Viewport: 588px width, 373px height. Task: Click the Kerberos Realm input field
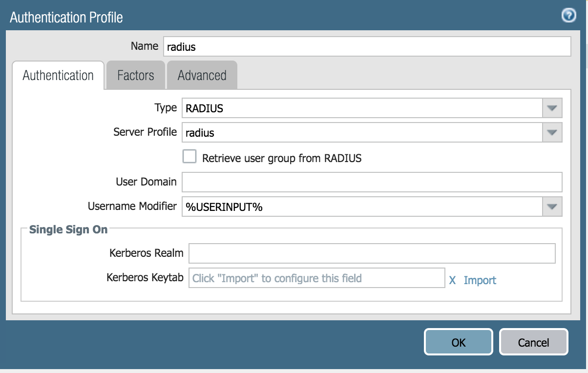coord(372,253)
